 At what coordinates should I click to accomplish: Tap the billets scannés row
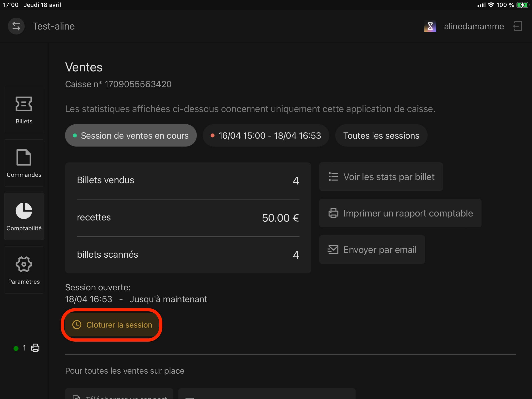pos(188,255)
